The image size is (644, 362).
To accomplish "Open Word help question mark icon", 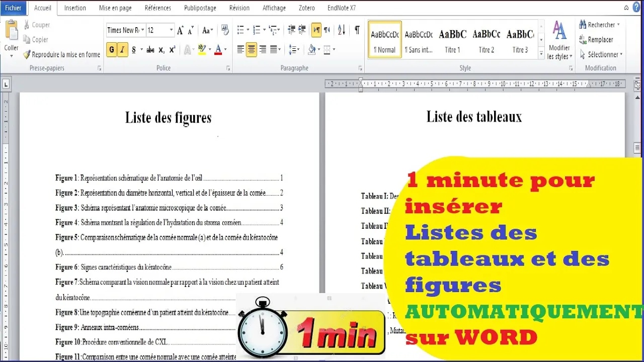I will click(636, 8).
